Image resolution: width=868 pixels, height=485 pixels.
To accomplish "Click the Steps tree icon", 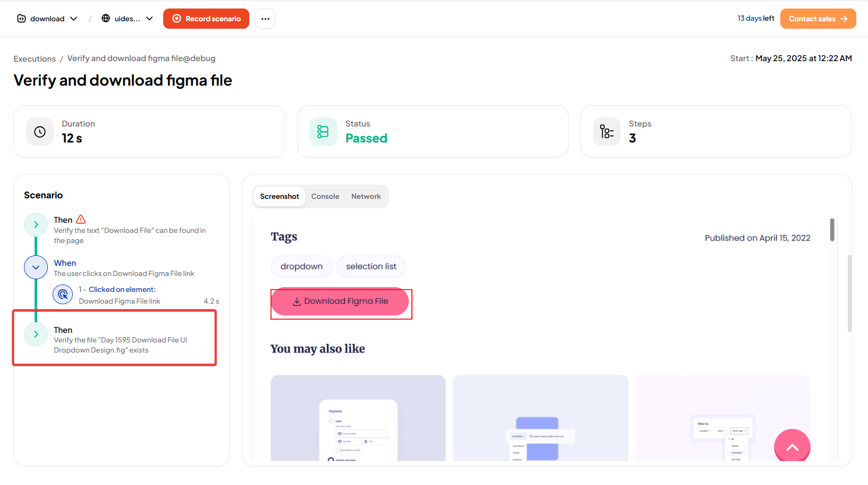I will [606, 132].
